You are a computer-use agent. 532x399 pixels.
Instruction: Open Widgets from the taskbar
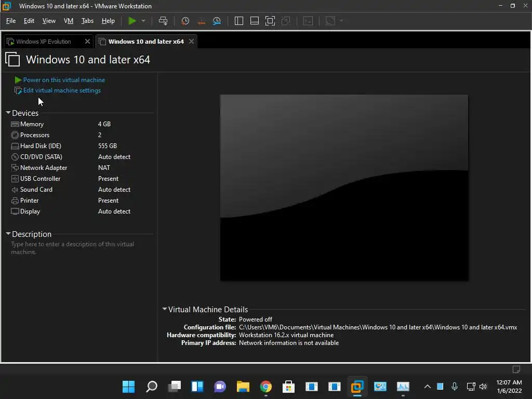(x=197, y=387)
